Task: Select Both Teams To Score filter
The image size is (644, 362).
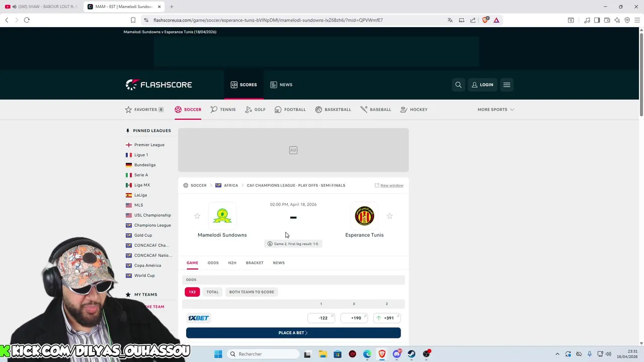Action: click(x=252, y=292)
